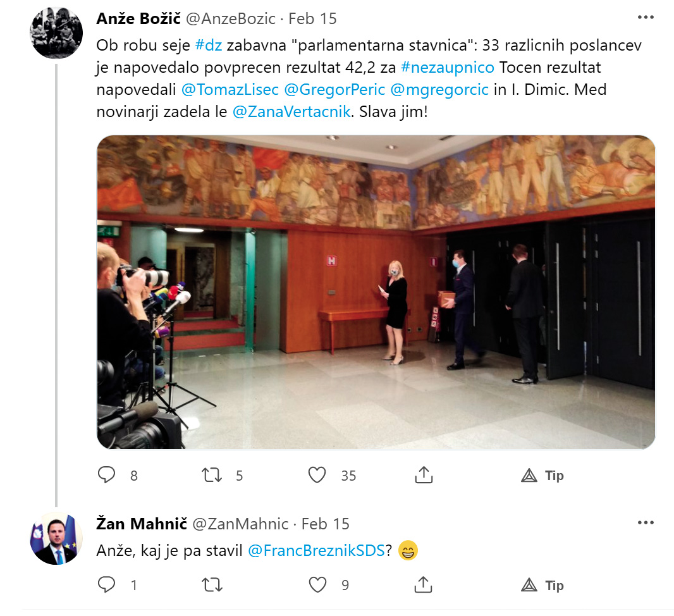674x616 pixels.
Task: Tip Žan Mahnič
Action: (x=542, y=586)
